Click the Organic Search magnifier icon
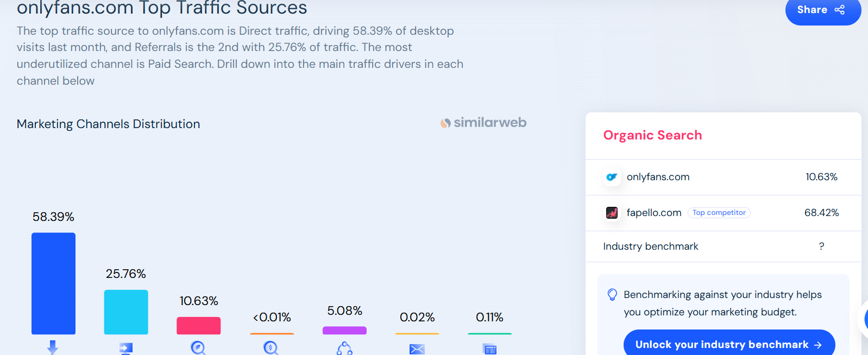This screenshot has width=868, height=355. click(198, 348)
